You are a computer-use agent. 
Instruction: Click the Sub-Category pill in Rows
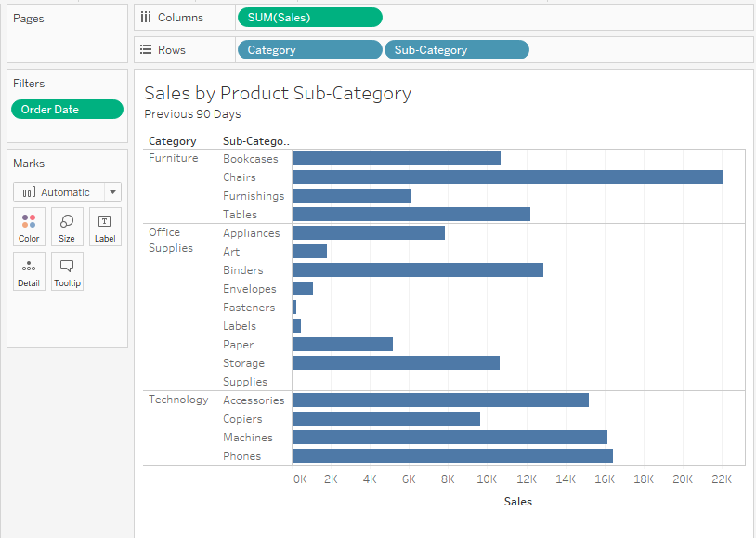tap(456, 50)
